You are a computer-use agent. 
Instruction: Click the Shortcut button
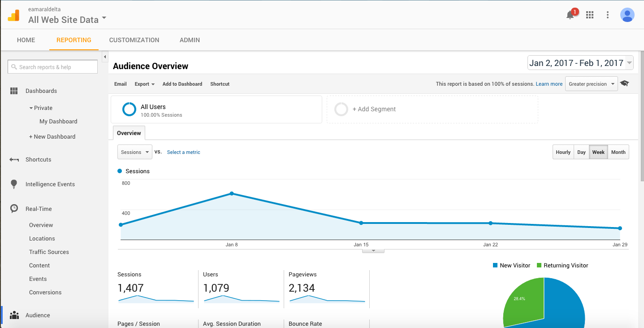point(220,84)
